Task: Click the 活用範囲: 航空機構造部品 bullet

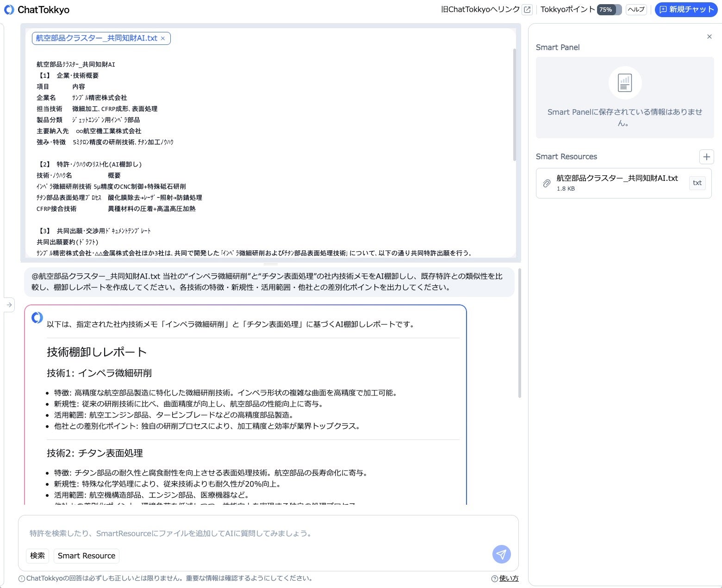Action: coord(152,495)
